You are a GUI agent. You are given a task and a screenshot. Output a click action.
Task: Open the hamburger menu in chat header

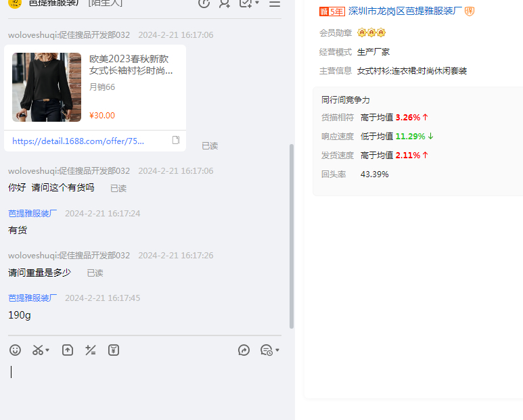(x=275, y=3)
